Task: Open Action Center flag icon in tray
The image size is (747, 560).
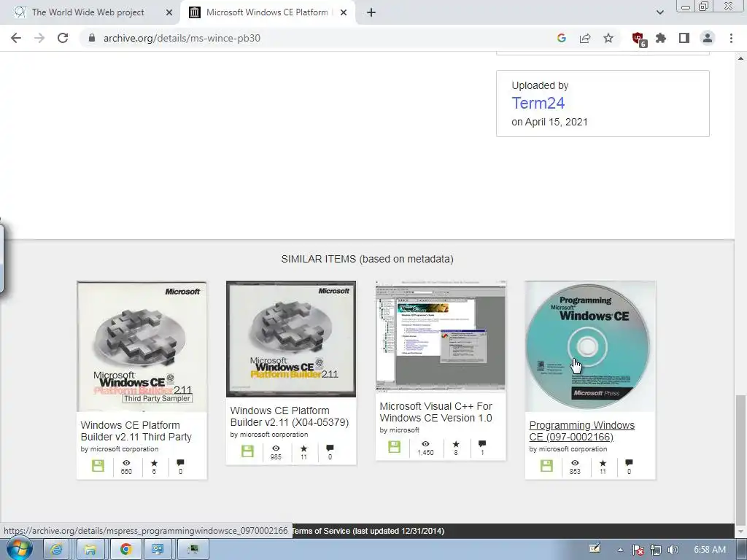Action: [x=638, y=550]
